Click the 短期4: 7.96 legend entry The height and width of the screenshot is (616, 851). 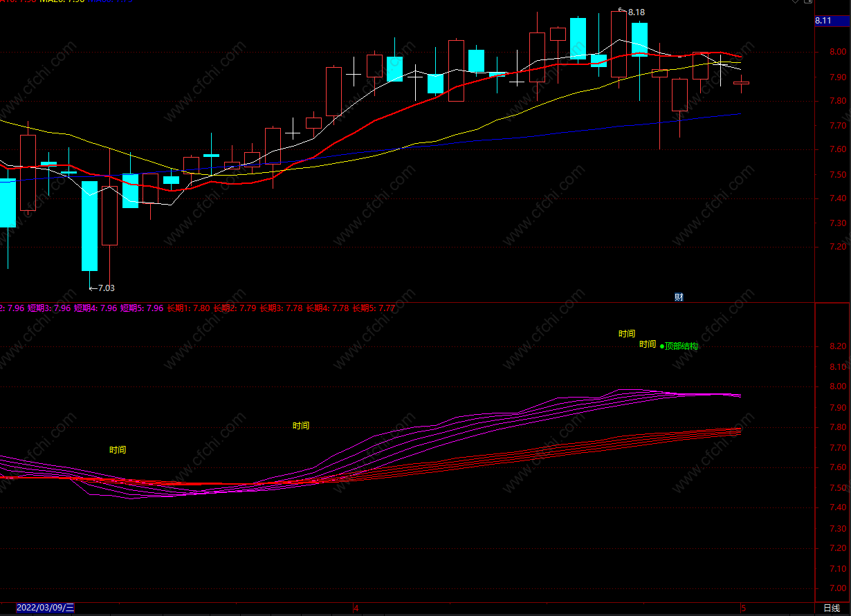(95, 308)
